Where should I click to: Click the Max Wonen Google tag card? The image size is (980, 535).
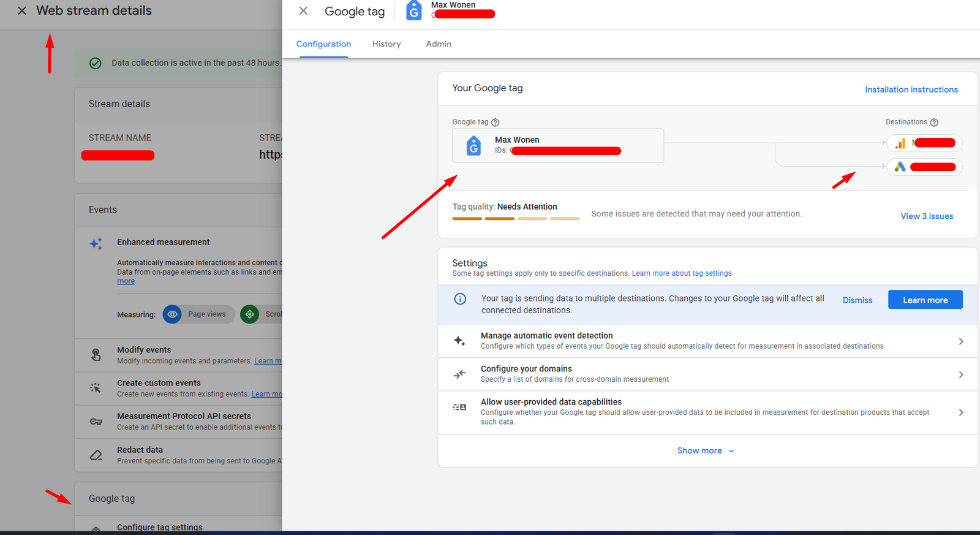click(557, 145)
